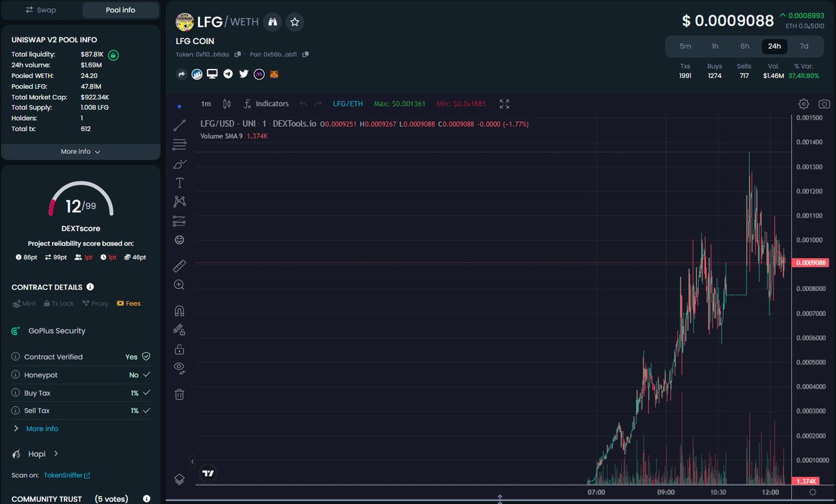Select the text annotation tool
The width and height of the screenshot is (836, 504).
click(x=179, y=182)
